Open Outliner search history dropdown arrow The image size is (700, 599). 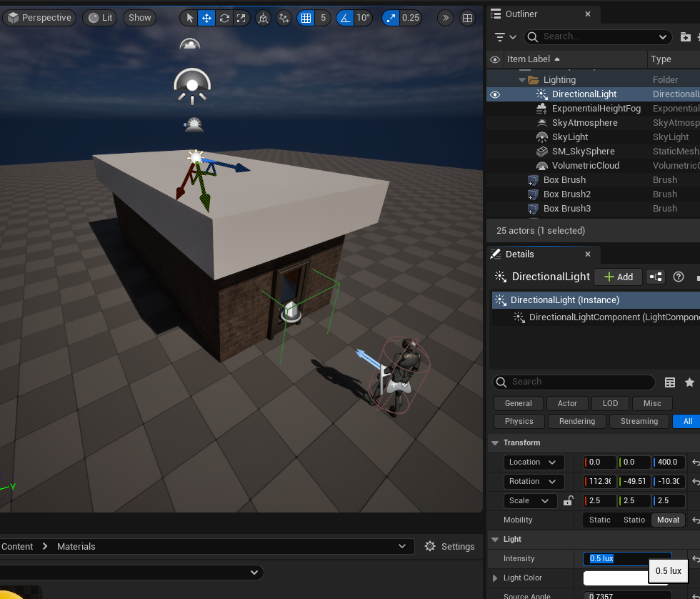click(x=663, y=37)
